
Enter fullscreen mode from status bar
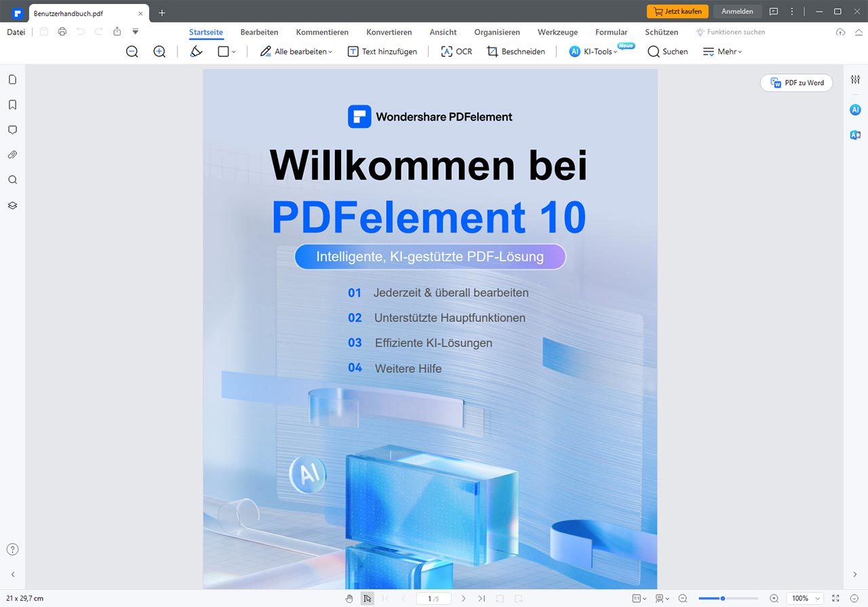[x=836, y=598]
